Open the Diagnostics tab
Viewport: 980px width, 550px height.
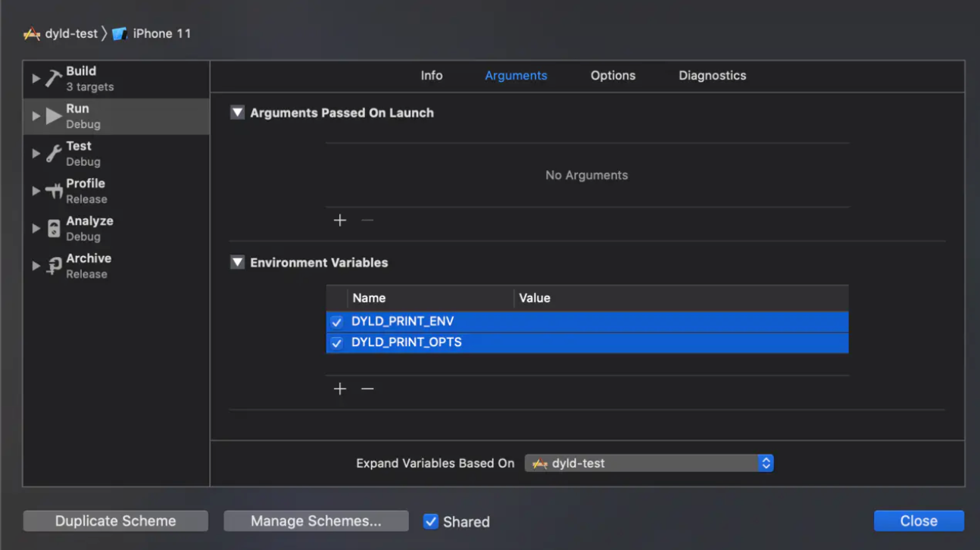pos(712,76)
